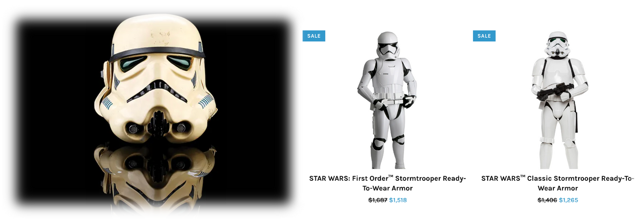Click the SALE badge on First Order armor
Viewport: 644px width, 221px height.
coord(313,36)
